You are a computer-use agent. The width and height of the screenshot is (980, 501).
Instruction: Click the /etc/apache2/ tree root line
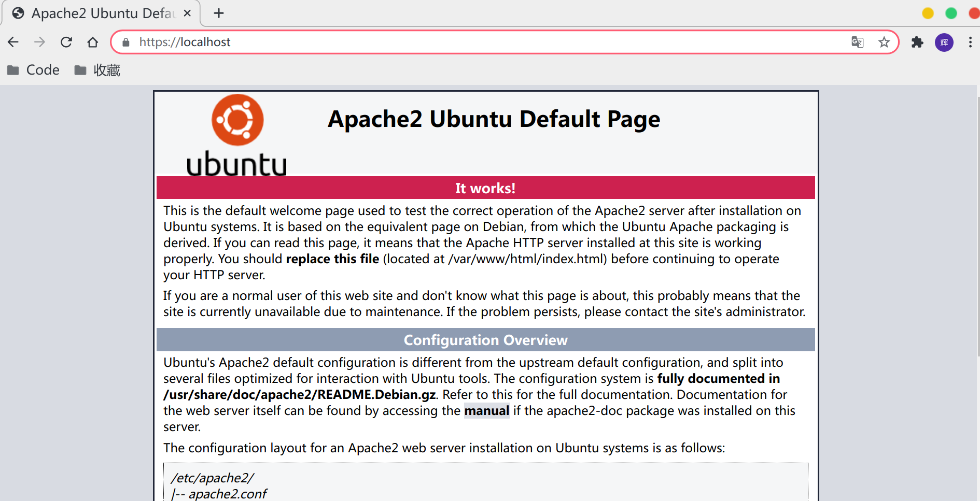point(213,478)
